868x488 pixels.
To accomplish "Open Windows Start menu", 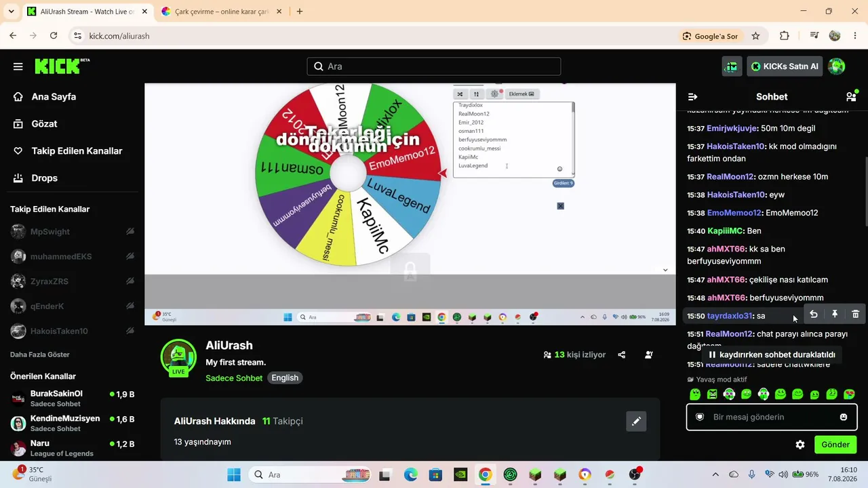I will pyautogui.click(x=233, y=474).
